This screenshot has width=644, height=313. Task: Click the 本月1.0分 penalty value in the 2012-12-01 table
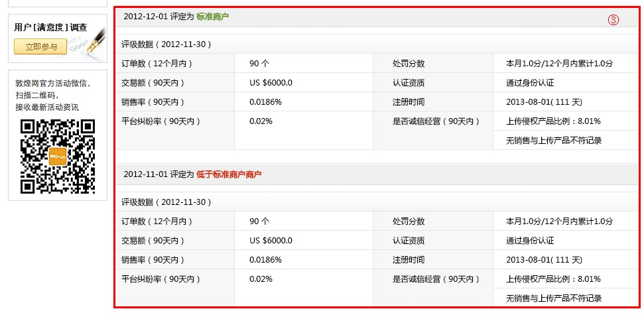pos(559,64)
